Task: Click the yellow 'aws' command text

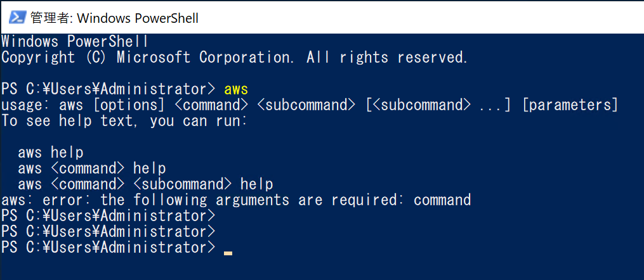Action: (236, 89)
